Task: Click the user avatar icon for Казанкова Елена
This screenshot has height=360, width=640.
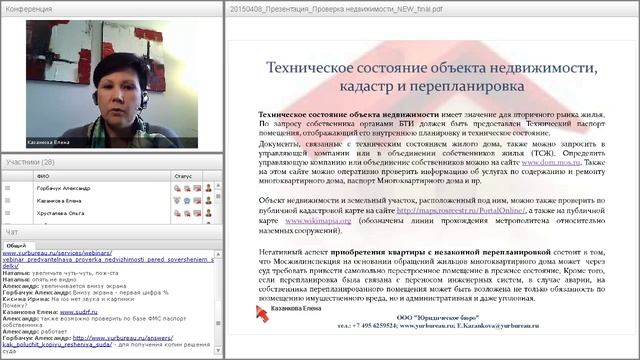Action: tap(209, 200)
